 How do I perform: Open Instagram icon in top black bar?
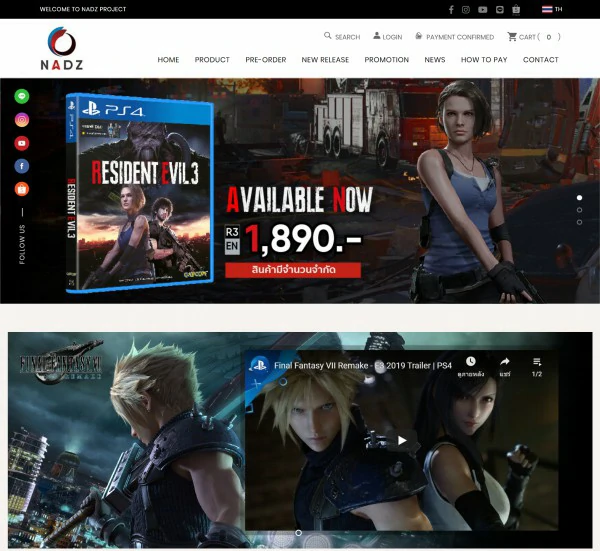pyautogui.click(x=466, y=10)
